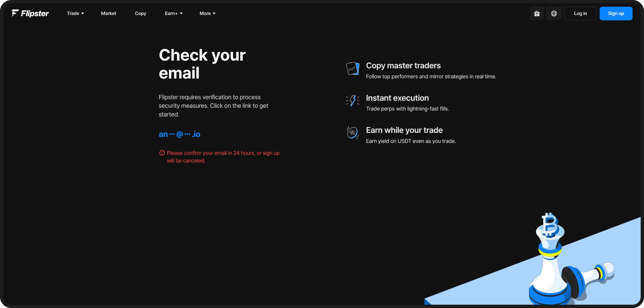Open the gift rewards icon

pos(537,14)
